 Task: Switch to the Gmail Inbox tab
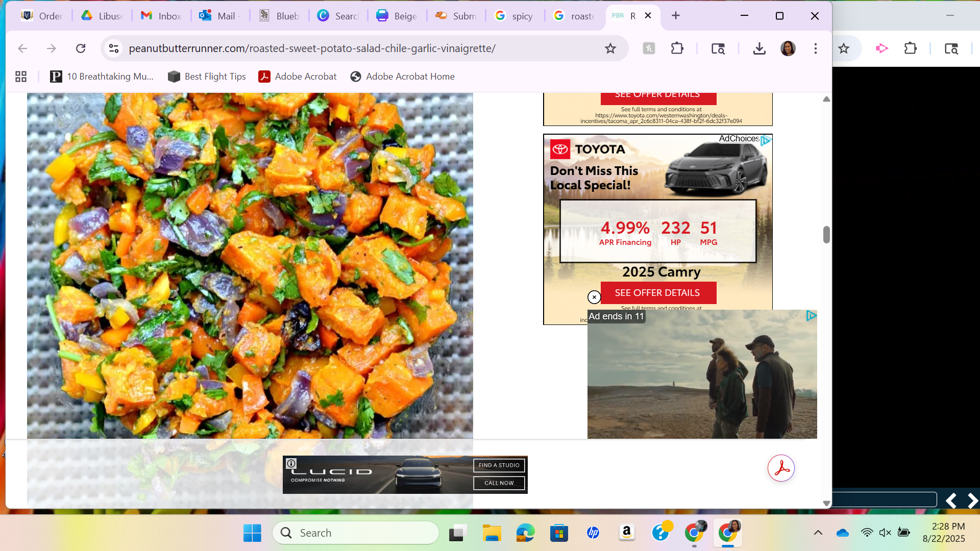click(161, 16)
